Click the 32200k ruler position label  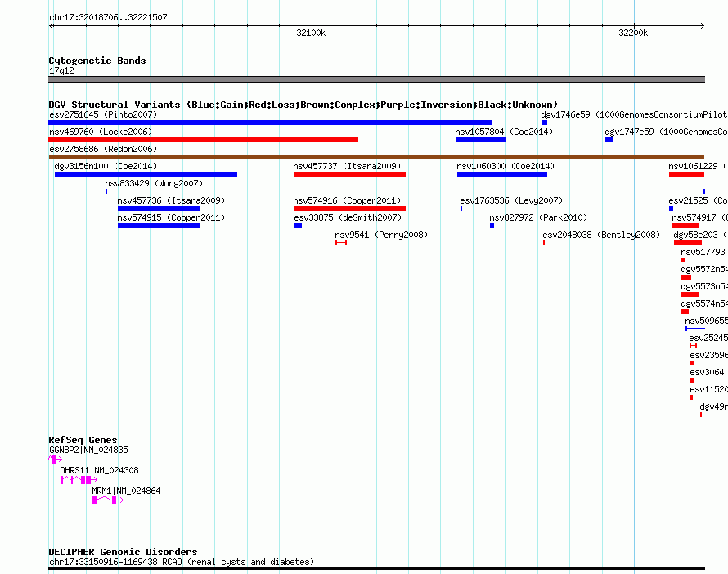(633, 33)
